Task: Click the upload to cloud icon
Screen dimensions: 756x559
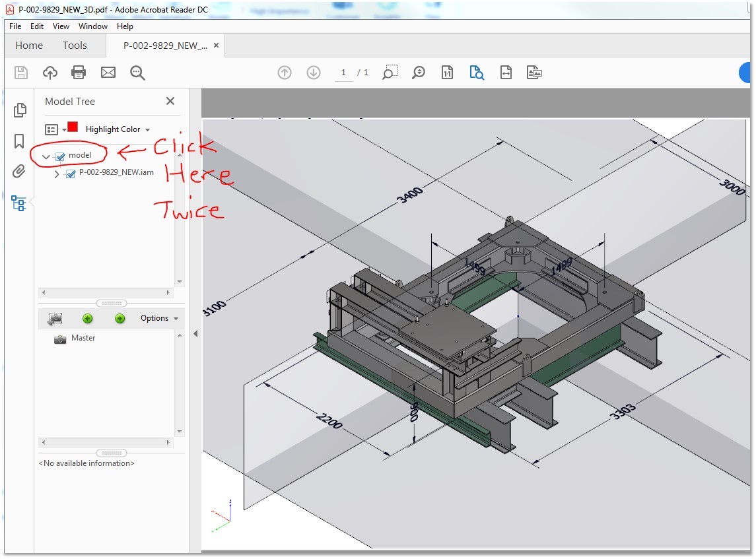Action: [x=50, y=73]
